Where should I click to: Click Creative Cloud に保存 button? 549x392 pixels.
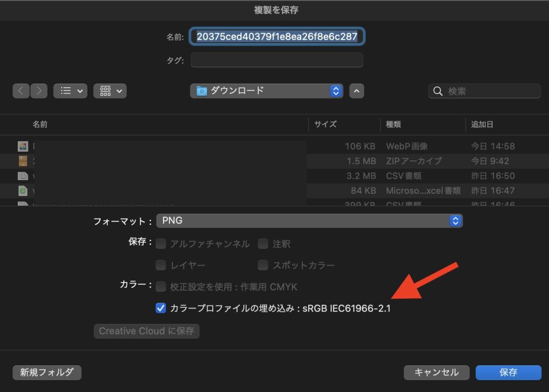coord(146,331)
